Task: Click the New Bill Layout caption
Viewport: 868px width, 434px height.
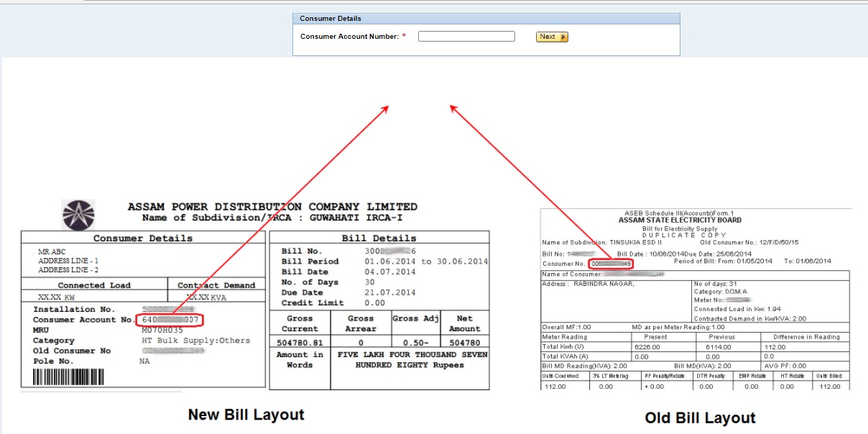Action: click(246, 415)
